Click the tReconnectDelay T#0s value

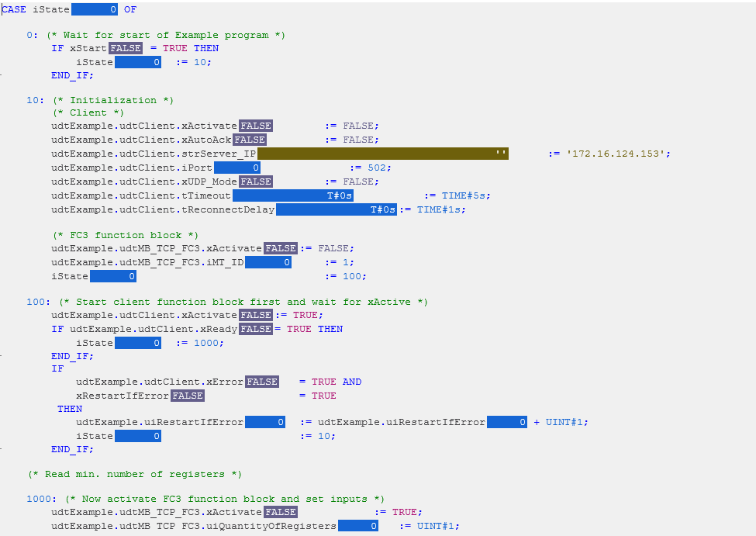(336, 209)
